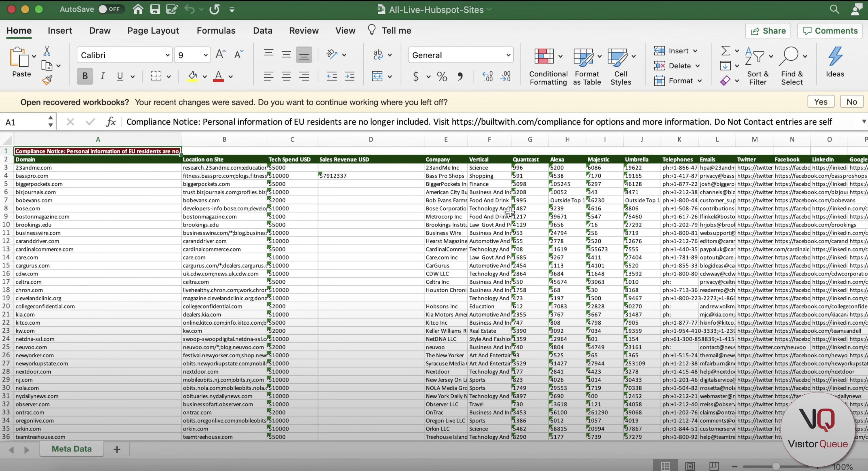Click the Comments button
This screenshot has height=471, width=868.
pos(830,31)
